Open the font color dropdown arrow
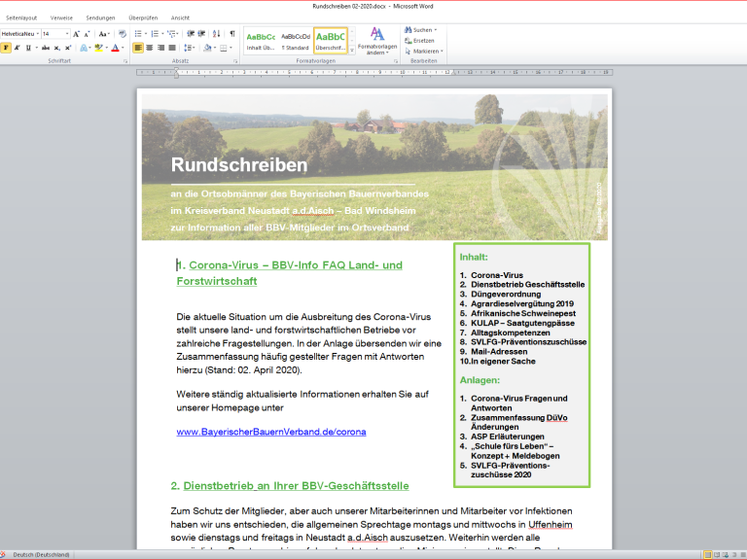Image resolution: width=747 pixels, height=560 pixels. coord(123,48)
